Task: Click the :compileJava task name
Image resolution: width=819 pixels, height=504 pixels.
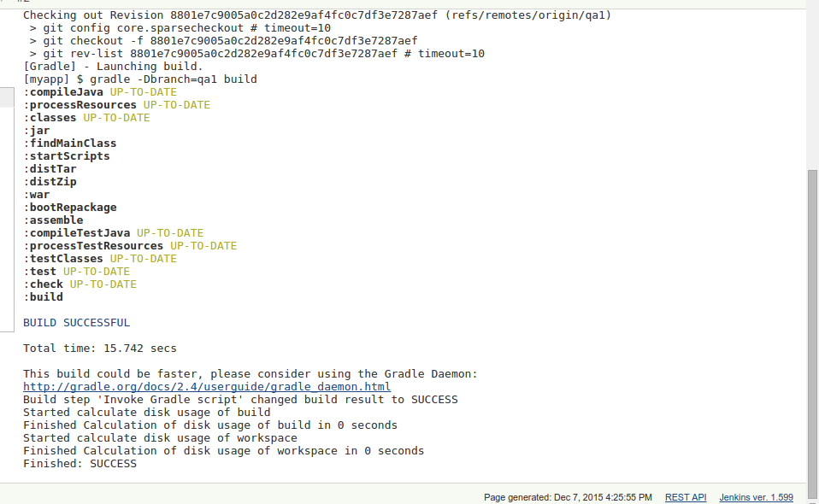Action: [x=63, y=91]
